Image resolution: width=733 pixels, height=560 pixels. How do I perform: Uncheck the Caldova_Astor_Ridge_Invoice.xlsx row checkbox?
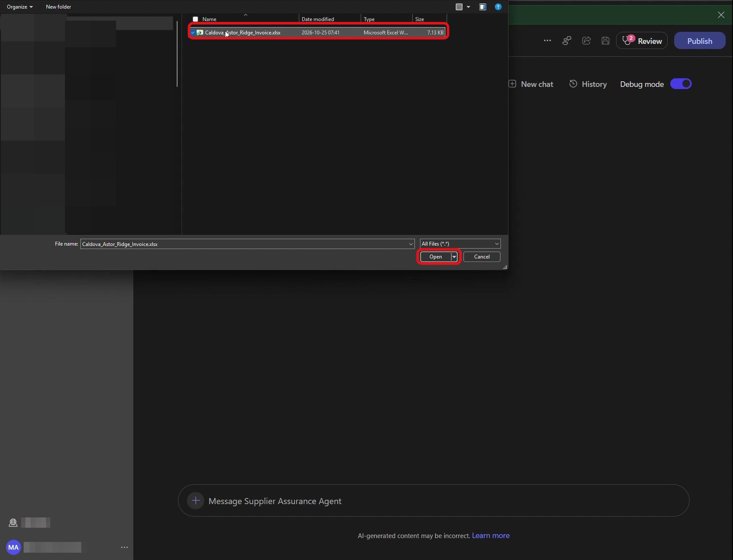[193, 33]
